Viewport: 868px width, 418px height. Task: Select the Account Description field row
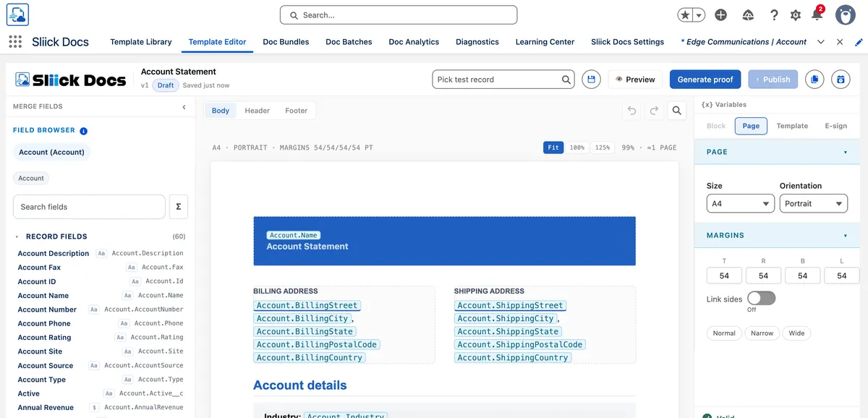click(101, 253)
